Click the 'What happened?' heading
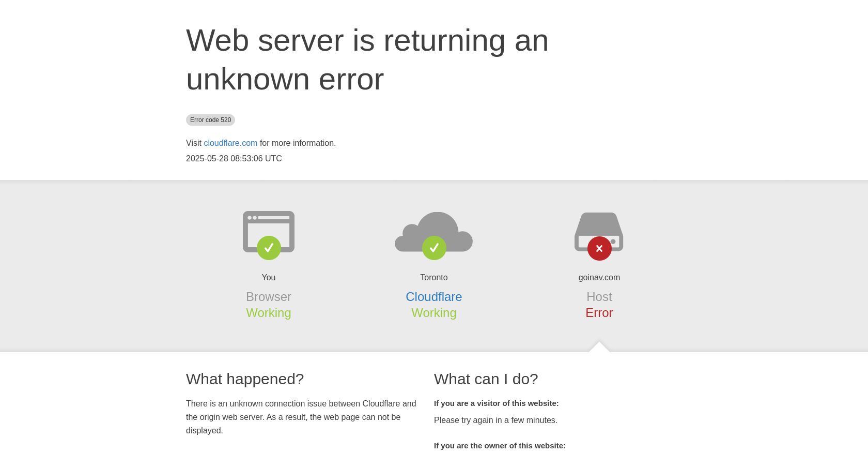 click(x=245, y=379)
